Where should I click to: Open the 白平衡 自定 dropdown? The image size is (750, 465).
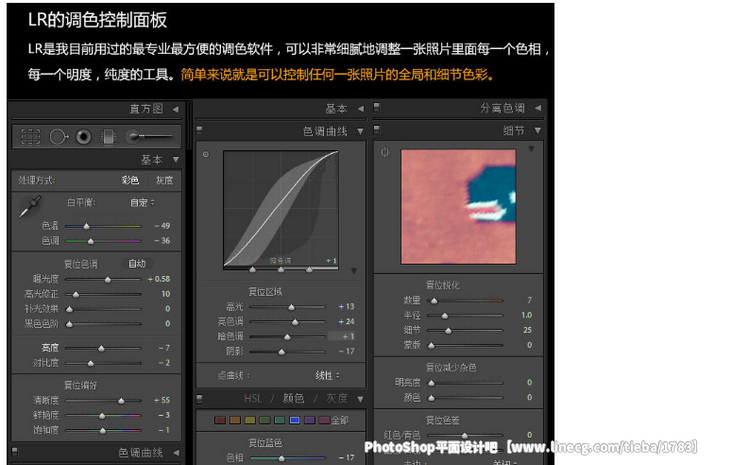click(x=142, y=202)
